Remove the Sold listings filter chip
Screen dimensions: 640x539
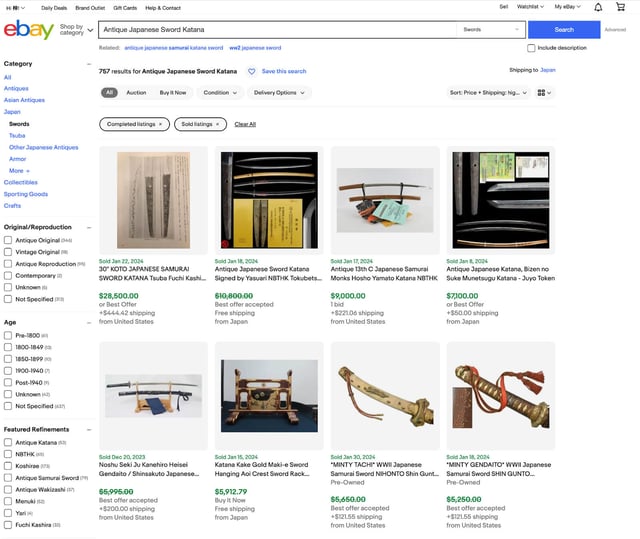tap(218, 124)
